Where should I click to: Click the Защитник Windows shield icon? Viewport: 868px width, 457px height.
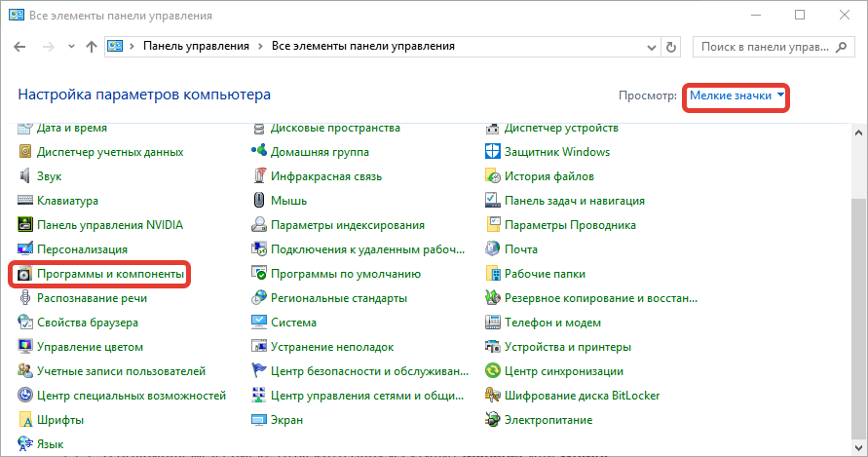click(x=493, y=152)
